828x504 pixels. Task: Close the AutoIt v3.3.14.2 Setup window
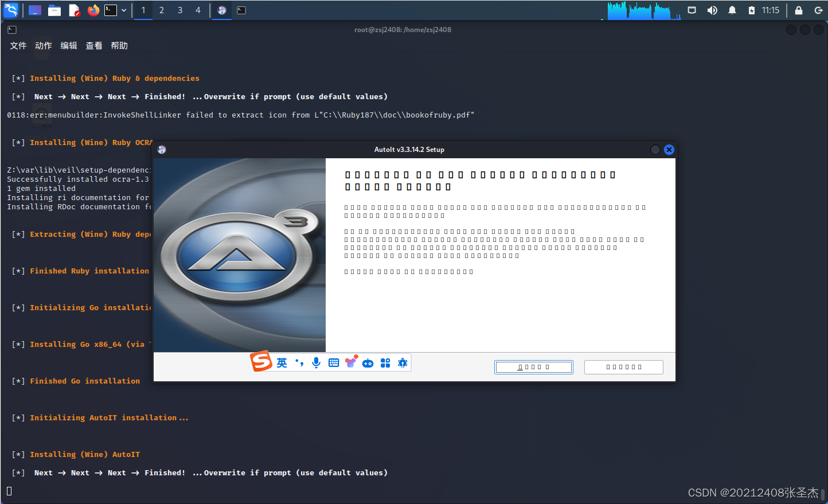click(669, 150)
